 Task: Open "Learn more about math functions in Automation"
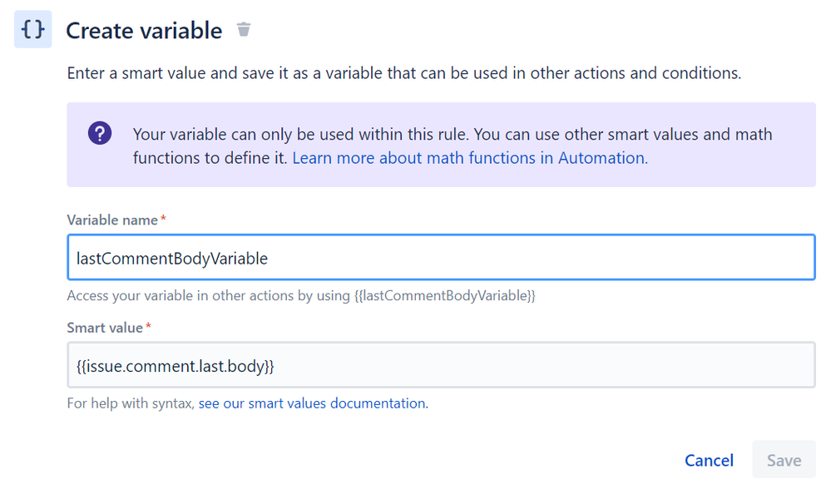[x=468, y=158]
